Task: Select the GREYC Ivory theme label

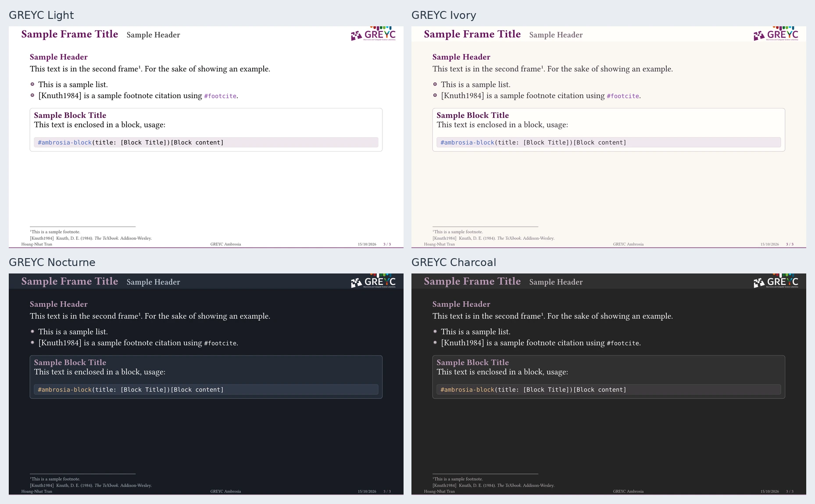Action: pos(443,15)
